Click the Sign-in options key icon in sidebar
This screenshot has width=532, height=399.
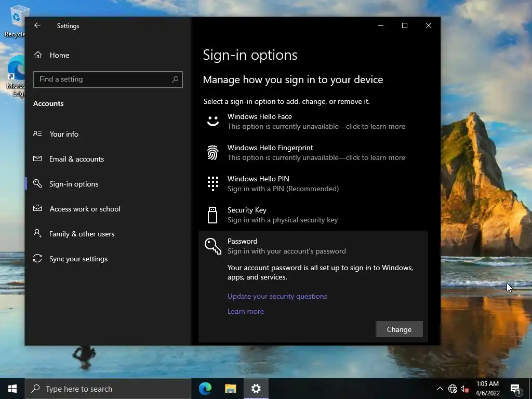[x=37, y=183]
